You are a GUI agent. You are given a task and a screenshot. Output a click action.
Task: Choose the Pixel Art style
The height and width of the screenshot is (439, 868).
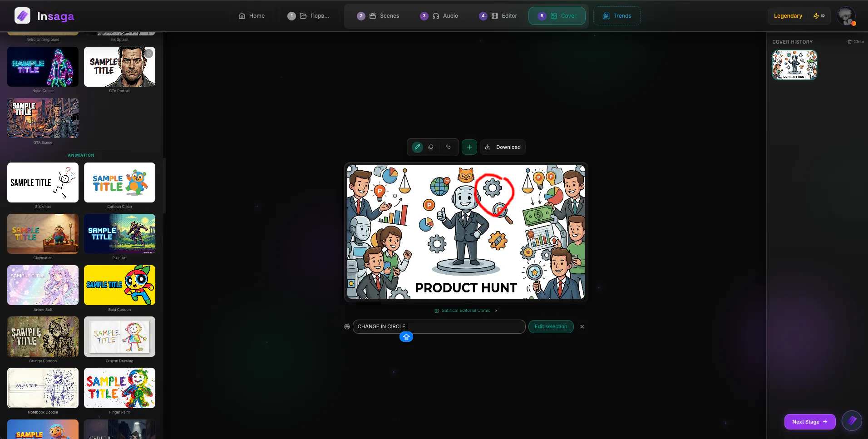(120, 234)
